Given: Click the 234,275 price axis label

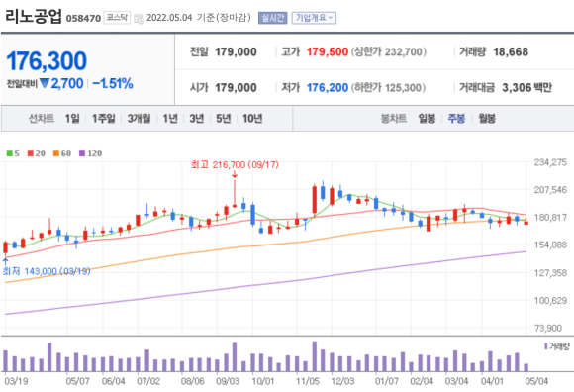Looking at the screenshot, I should pos(550,162).
